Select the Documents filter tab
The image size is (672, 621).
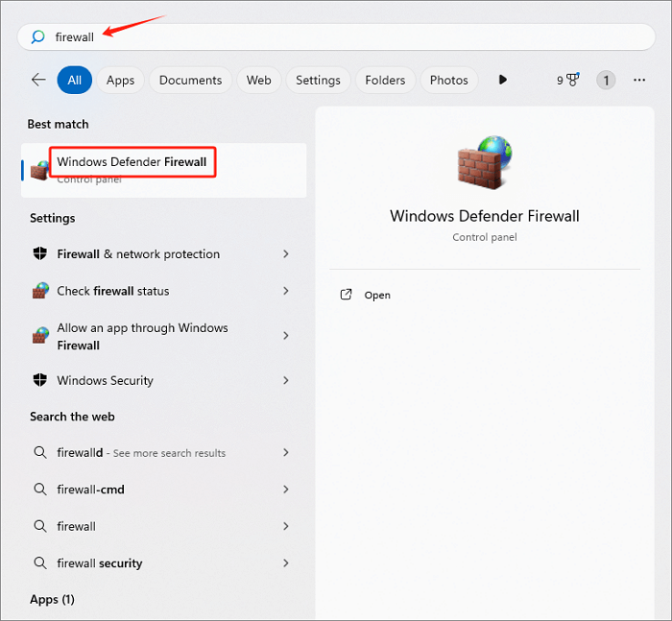tap(190, 81)
